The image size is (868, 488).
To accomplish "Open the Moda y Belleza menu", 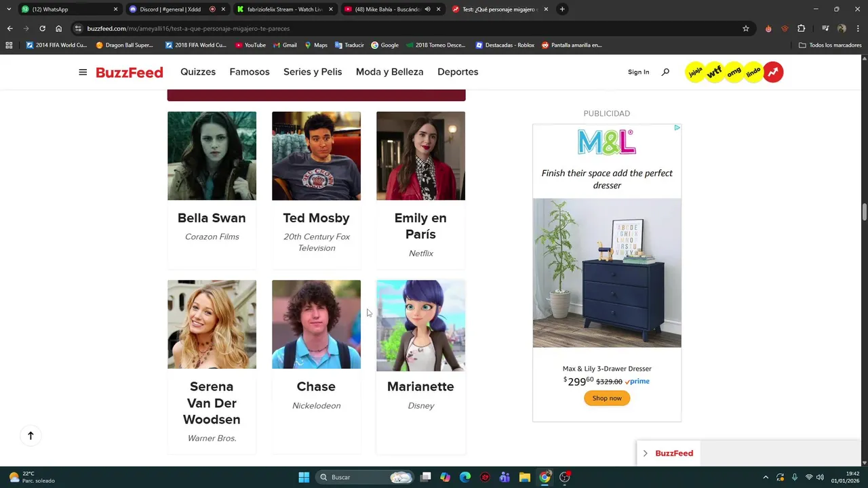I will [389, 72].
